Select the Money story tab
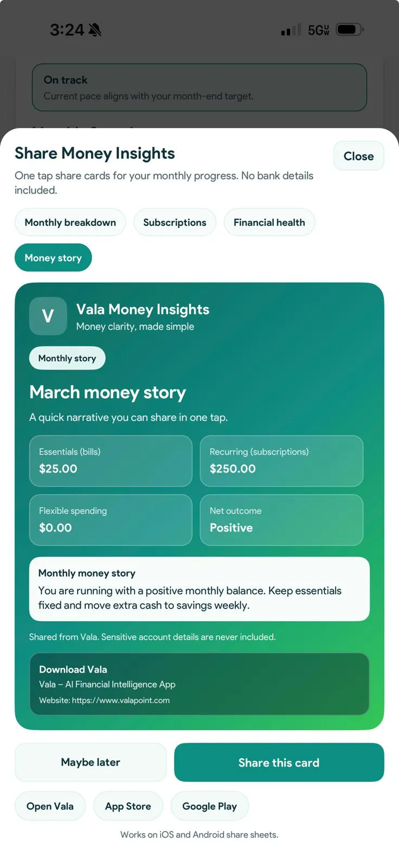This screenshot has width=399, height=868. click(x=53, y=258)
